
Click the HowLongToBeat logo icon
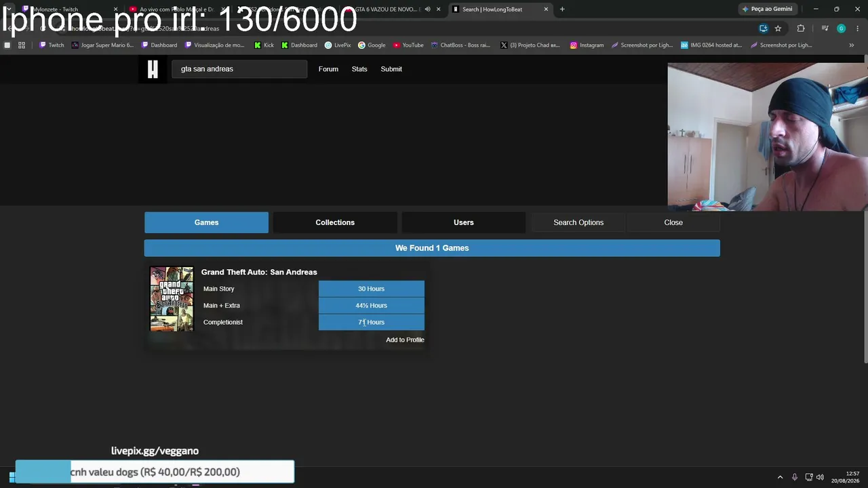153,69
